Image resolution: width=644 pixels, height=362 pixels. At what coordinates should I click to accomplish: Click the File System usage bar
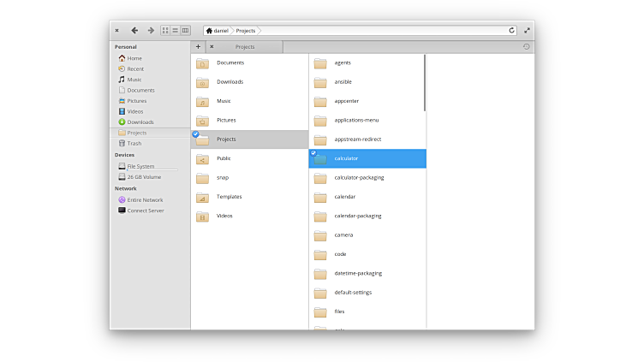click(x=152, y=170)
